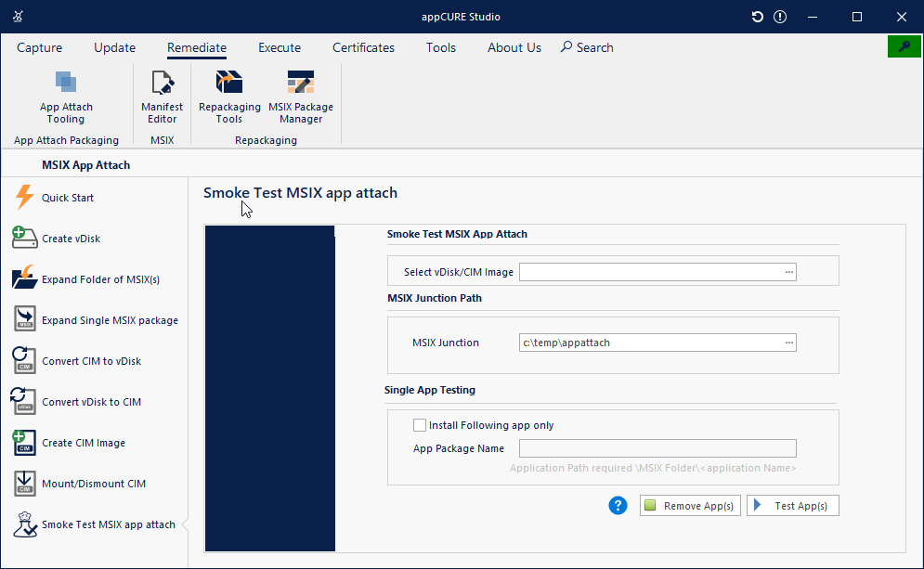Click the Test App(s) button
The height and width of the screenshot is (569, 924).
(x=792, y=505)
